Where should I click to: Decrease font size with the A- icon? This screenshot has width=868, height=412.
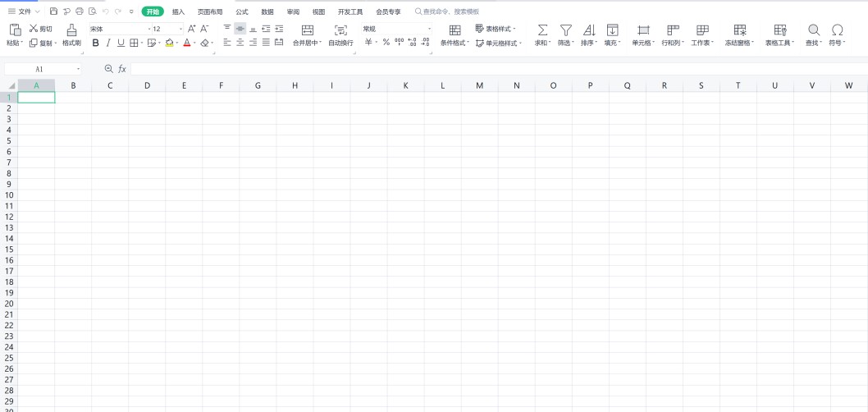pos(204,29)
